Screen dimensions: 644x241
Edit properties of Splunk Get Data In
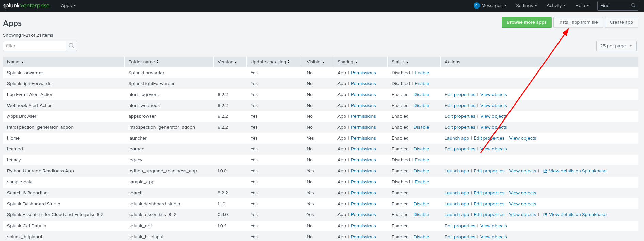[460, 226]
